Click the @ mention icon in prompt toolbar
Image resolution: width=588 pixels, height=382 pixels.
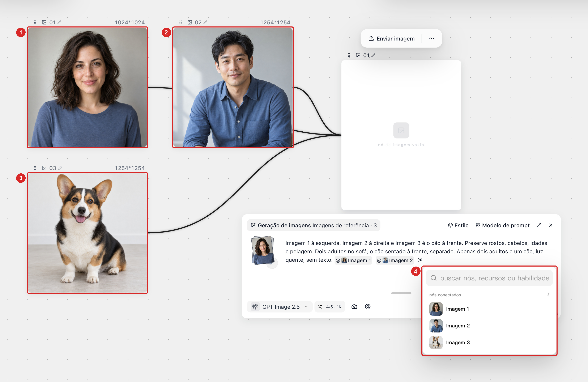click(x=368, y=307)
